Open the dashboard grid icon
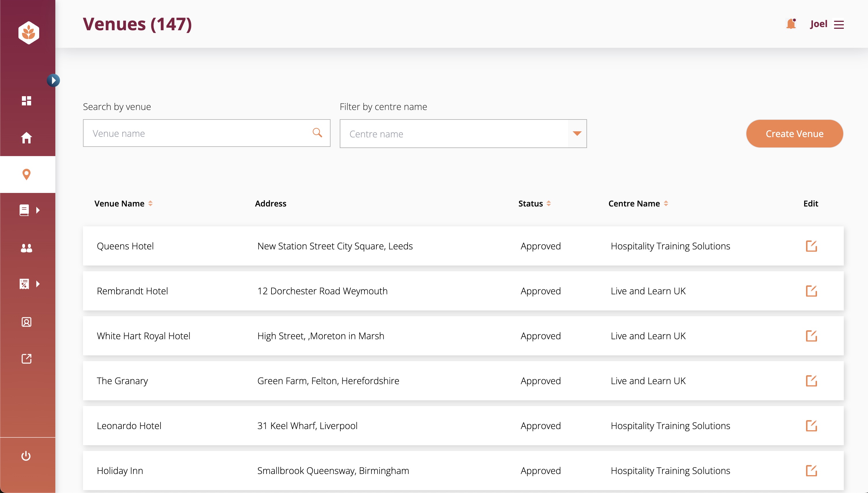The height and width of the screenshot is (493, 868). 27,101
